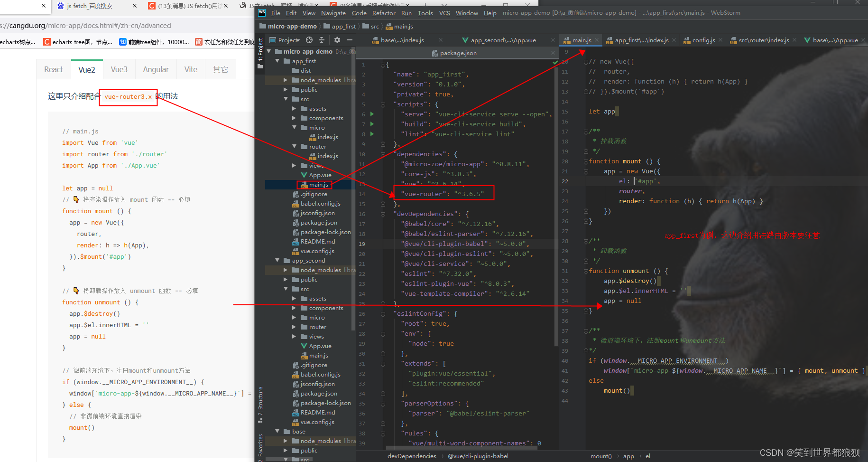The height and width of the screenshot is (462, 868).
Task: Click run gutter arrow beside "serve" script
Action: click(372, 114)
